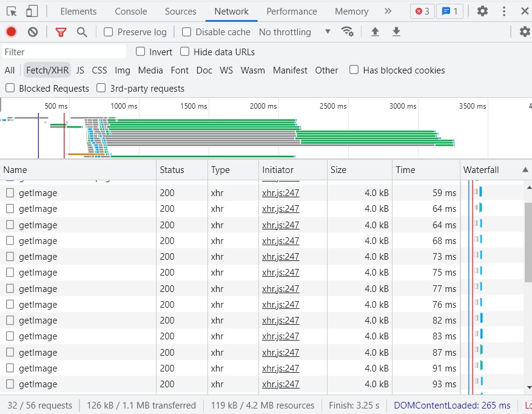Open the customize DevTools three-dot menu
This screenshot has width=532, height=414.
pyautogui.click(x=504, y=11)
